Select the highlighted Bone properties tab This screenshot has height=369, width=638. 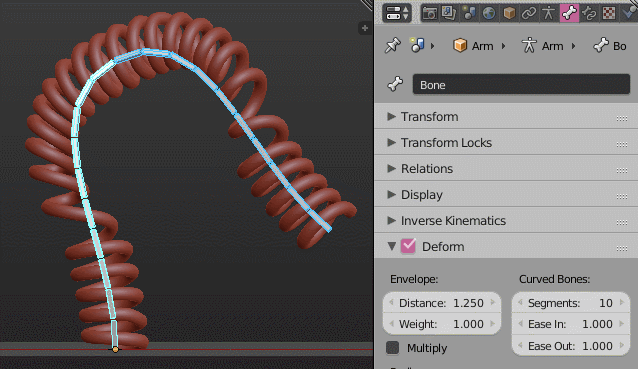tap(569, 13)
